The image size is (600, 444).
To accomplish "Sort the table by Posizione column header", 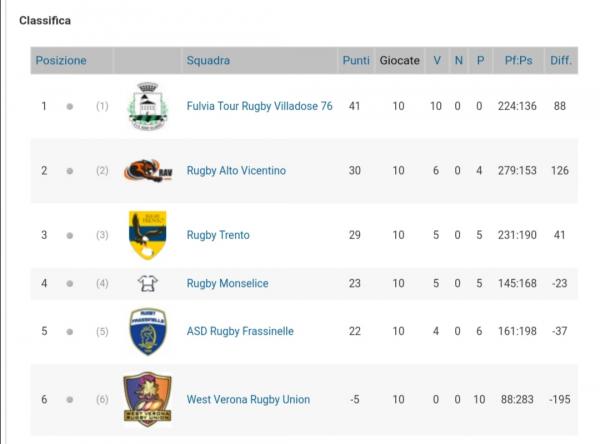I will click(61, 60).
